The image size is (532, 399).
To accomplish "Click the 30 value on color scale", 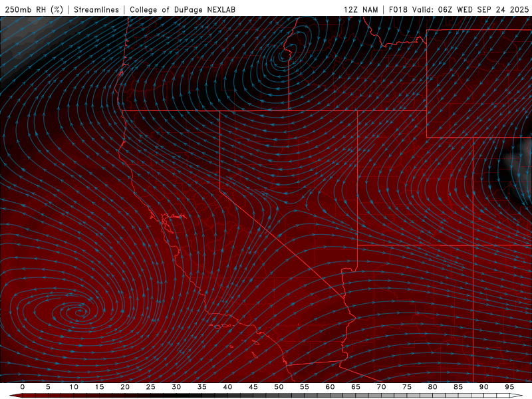I will (176, 387).
